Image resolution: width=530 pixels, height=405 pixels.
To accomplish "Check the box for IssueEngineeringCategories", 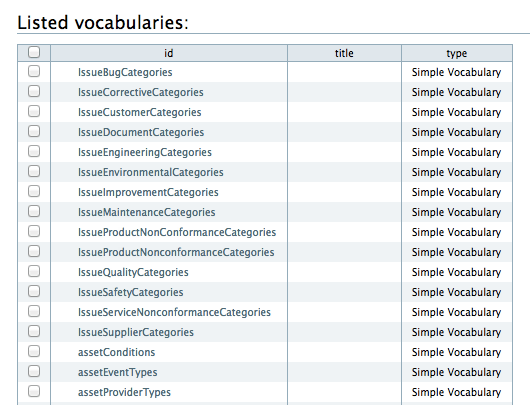I will click(x=34, y=151).
